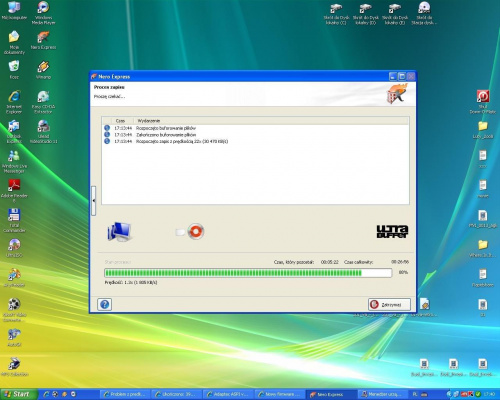Click the red K antivirus tray icon
The height and width of the screenshot is (400, 500).
[471, 394]
